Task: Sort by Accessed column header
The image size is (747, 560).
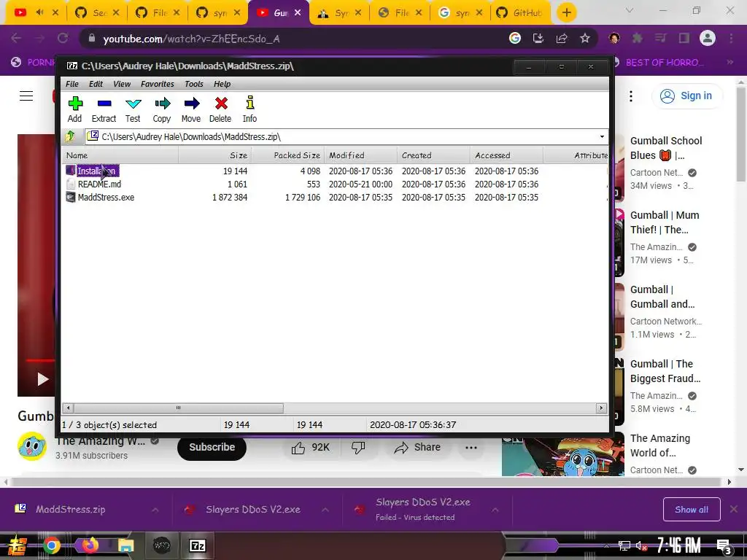Action: pyautogui.click(x=506, y=155)
